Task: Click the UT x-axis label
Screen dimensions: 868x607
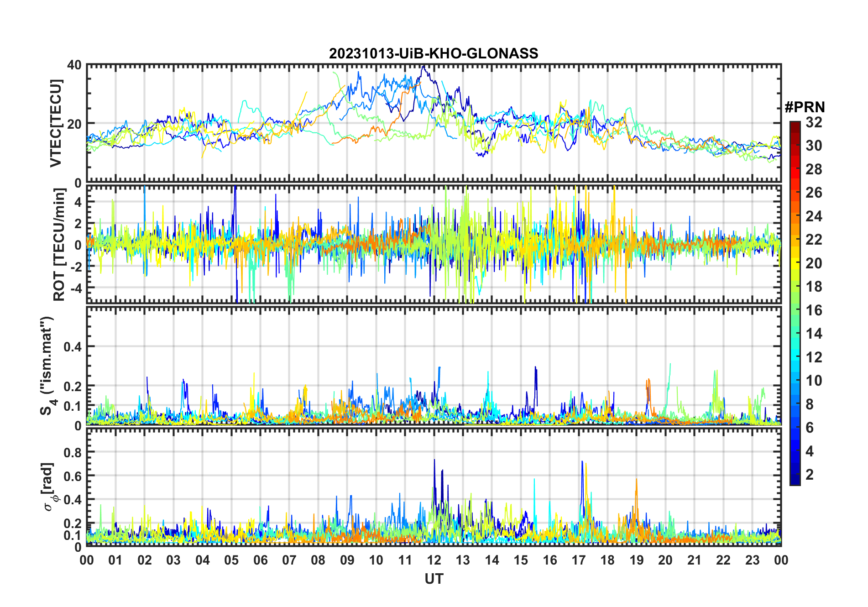Action: click(x=434, y=579)
